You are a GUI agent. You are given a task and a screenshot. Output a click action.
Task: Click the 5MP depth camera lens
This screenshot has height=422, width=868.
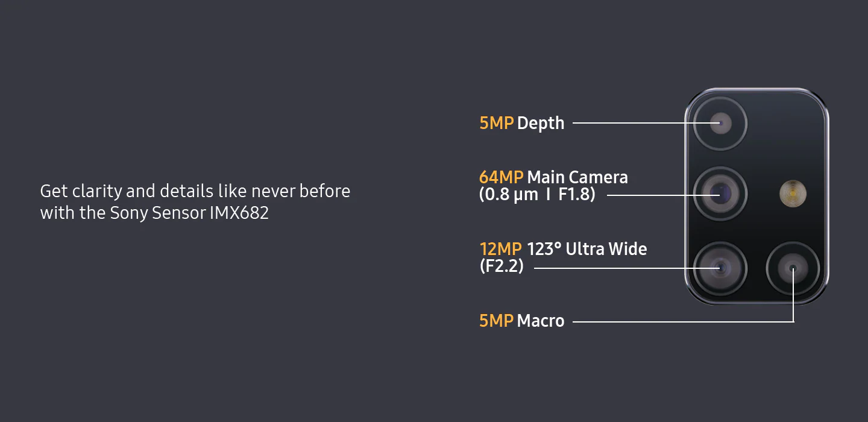click(x=720, y=124)
